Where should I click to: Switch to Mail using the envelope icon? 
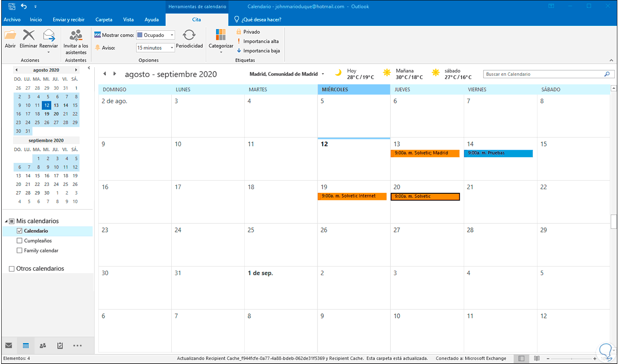click(x=9, y=345)
